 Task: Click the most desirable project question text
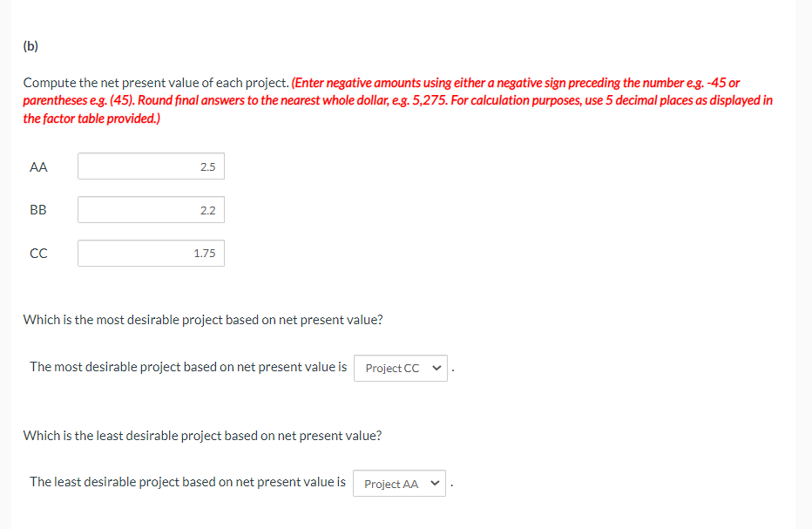[203, 319]
